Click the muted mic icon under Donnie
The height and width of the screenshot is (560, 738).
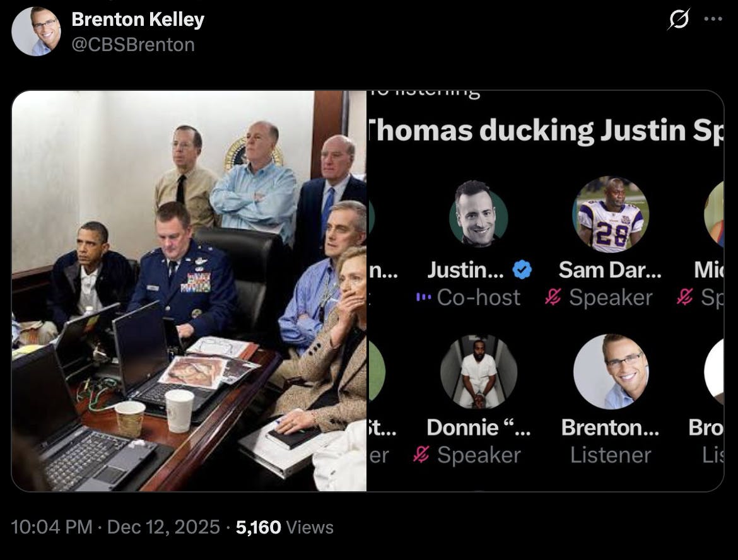tap(421, 455)
